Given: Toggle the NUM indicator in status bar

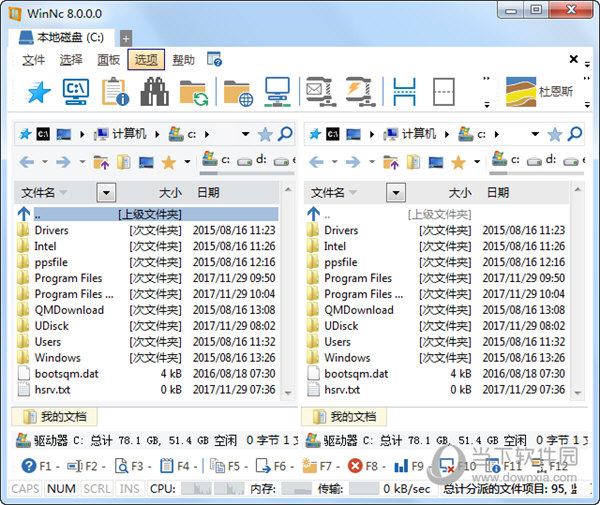Looking at the screenshot, I should (61, 489).
